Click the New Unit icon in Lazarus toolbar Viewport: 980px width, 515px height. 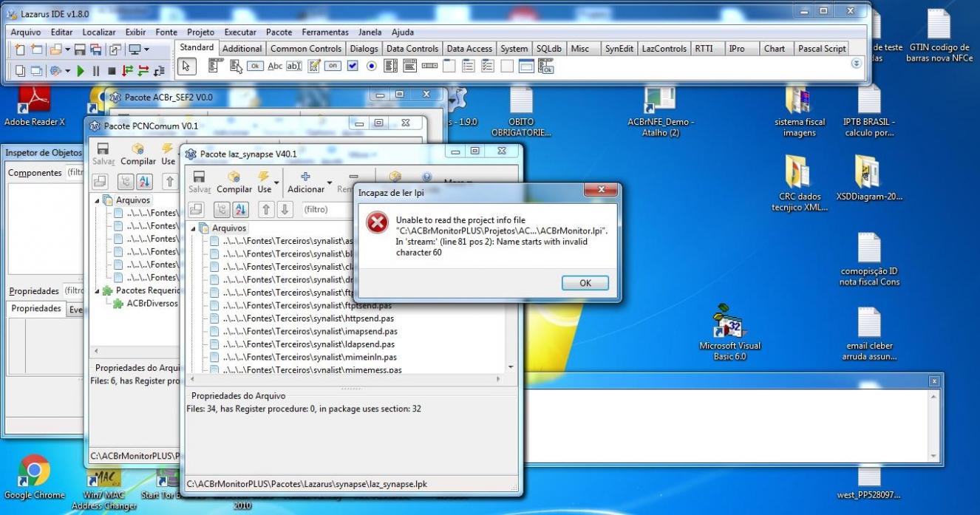point(19,50)
